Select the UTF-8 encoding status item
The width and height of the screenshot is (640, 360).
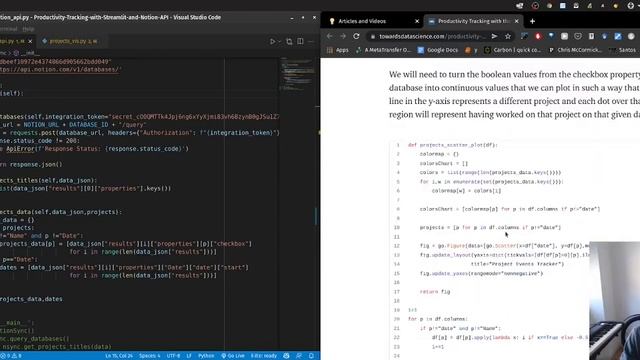point(173,356)
